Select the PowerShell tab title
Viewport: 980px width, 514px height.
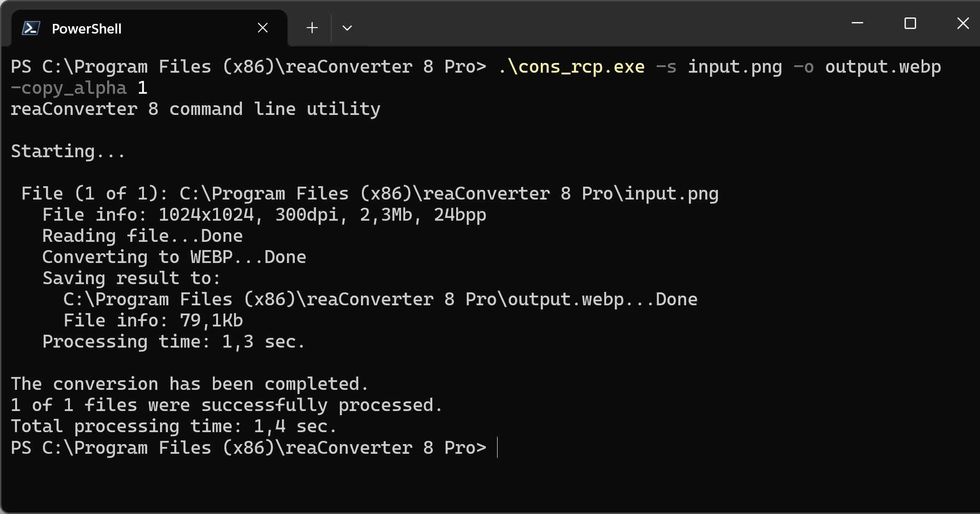86,29
